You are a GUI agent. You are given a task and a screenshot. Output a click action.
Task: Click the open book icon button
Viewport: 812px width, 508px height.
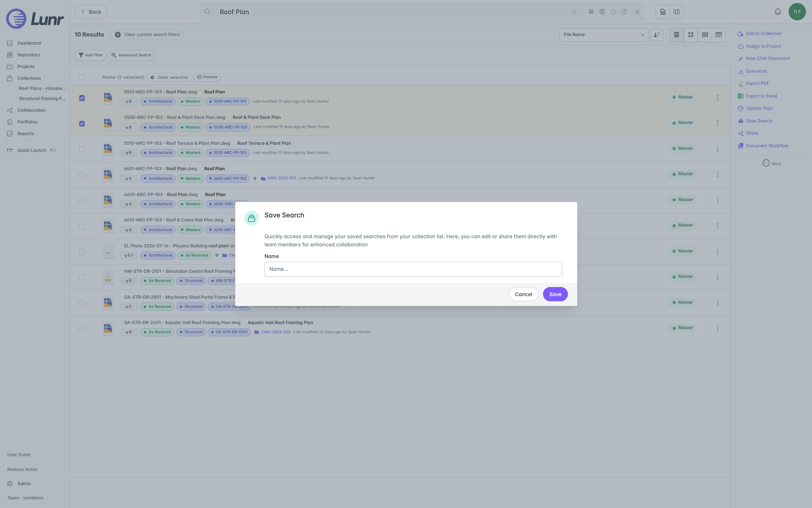point(676,12)
